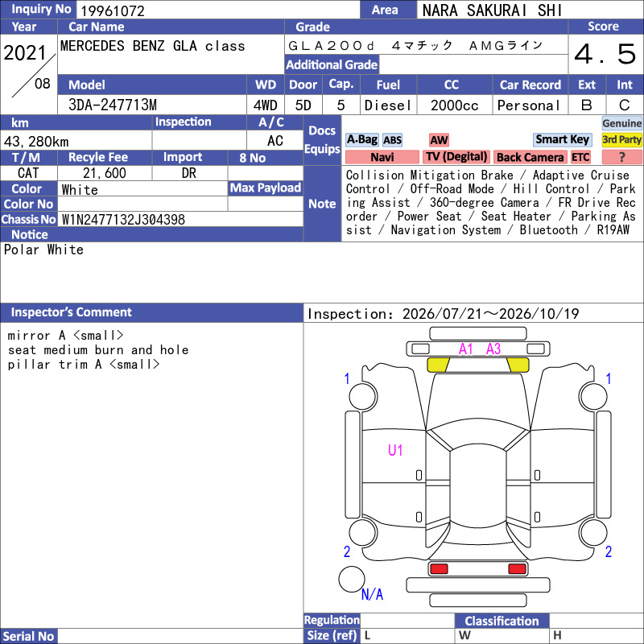Click the N/A spare tire marker
Viewport: 644px width, 644px height.
pos(372,594)
